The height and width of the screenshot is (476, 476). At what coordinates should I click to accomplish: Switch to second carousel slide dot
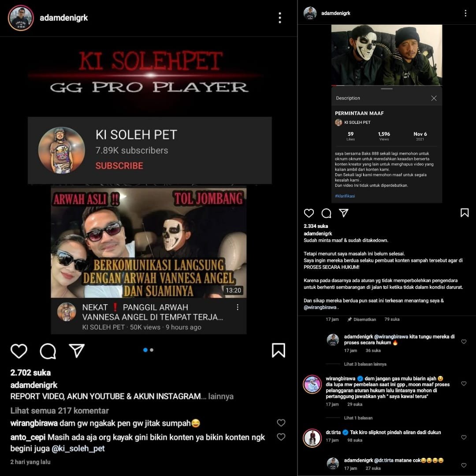pos(152,350)
